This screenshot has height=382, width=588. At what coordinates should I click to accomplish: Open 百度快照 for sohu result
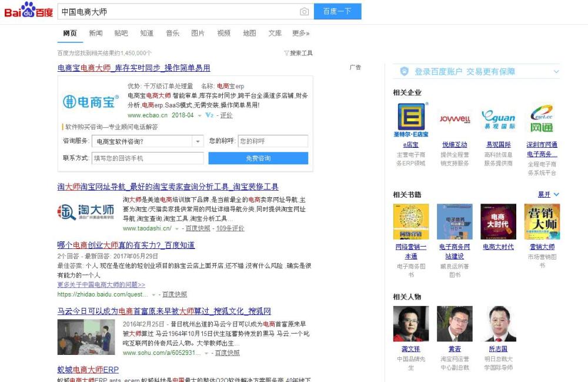coord(227,353)
